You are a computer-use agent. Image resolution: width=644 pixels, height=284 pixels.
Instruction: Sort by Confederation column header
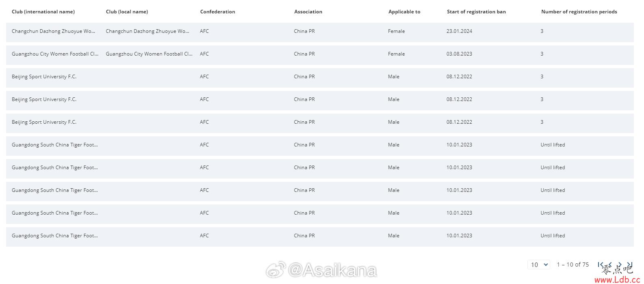tap(217, 12)
